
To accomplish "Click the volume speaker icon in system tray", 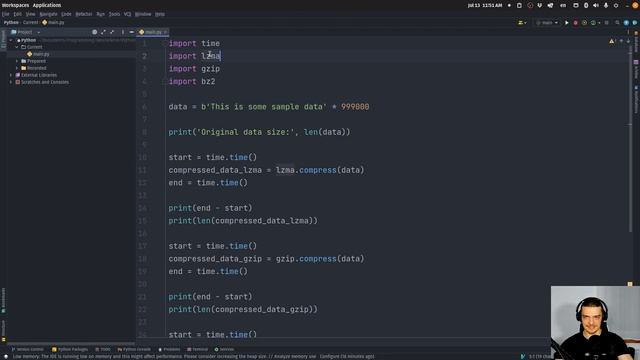I will coord(596,5).
